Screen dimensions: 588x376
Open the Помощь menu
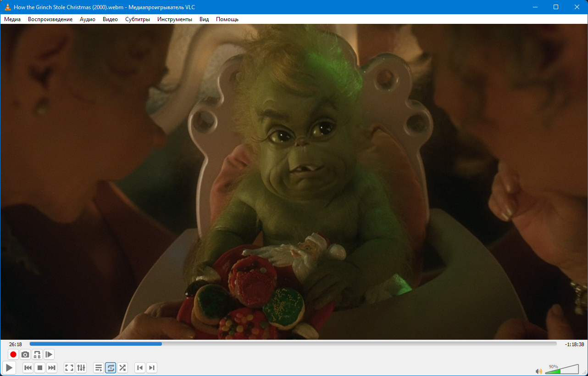(x=227, y=19)
